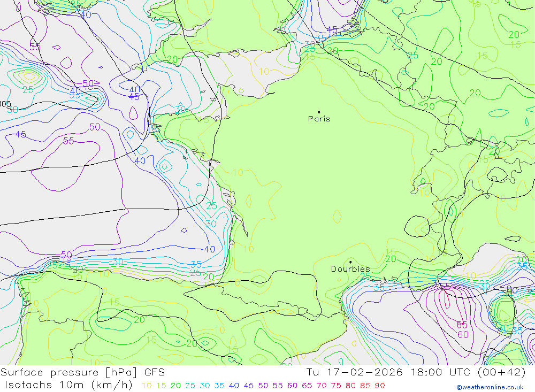
Task: Click the 90 value in bottom legend
Action: coord(380,386)
